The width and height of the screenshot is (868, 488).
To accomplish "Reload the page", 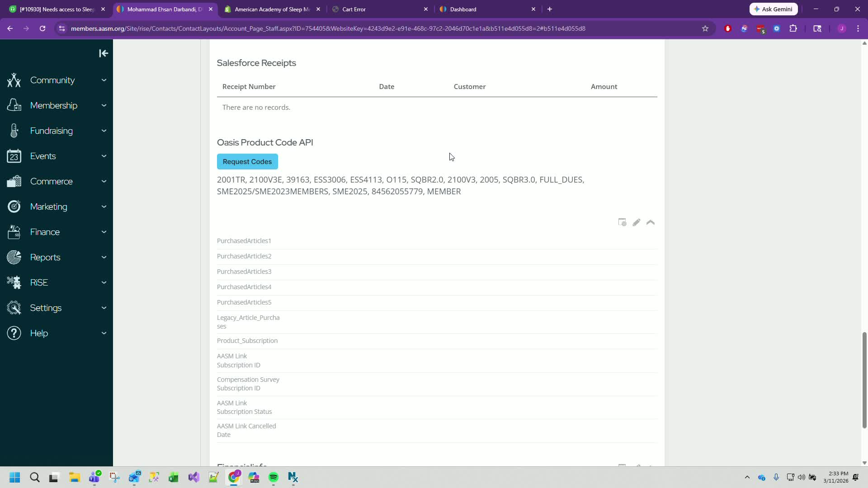I will pyautogui.click(x=42, y=28).
